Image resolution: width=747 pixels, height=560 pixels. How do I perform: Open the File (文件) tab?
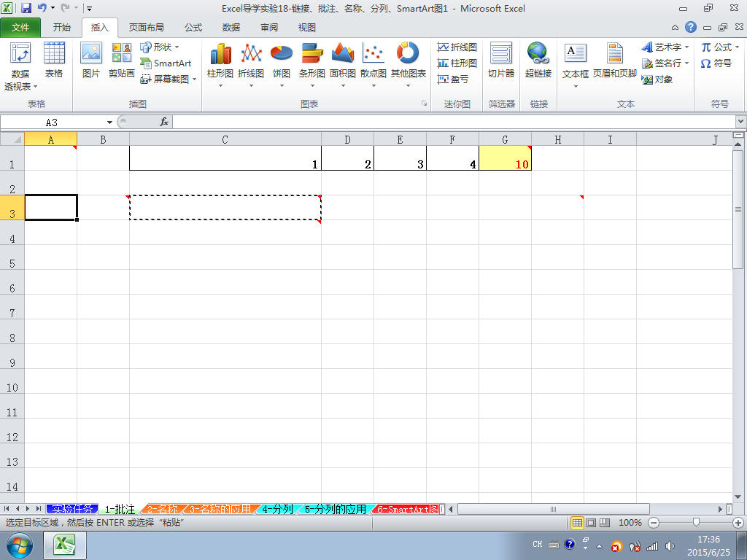(20, 28)
